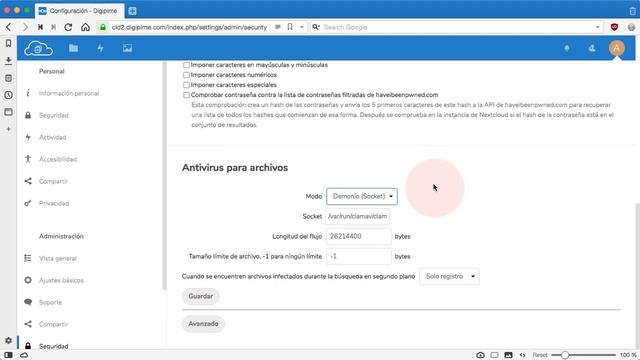Open the Modo Demonio (Socket) dropdown
This screenshot has height=360, width=640.
(x=362, y=196)
